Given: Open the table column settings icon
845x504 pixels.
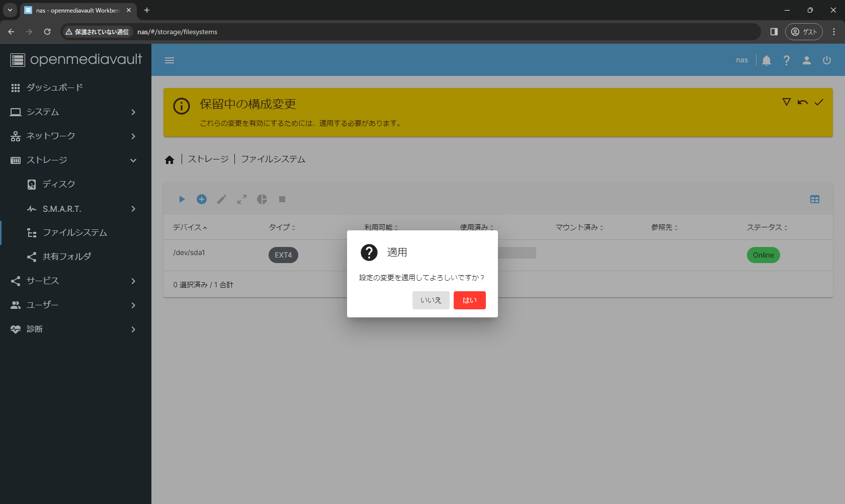Looking at the screenshot, I should [815, 199].
